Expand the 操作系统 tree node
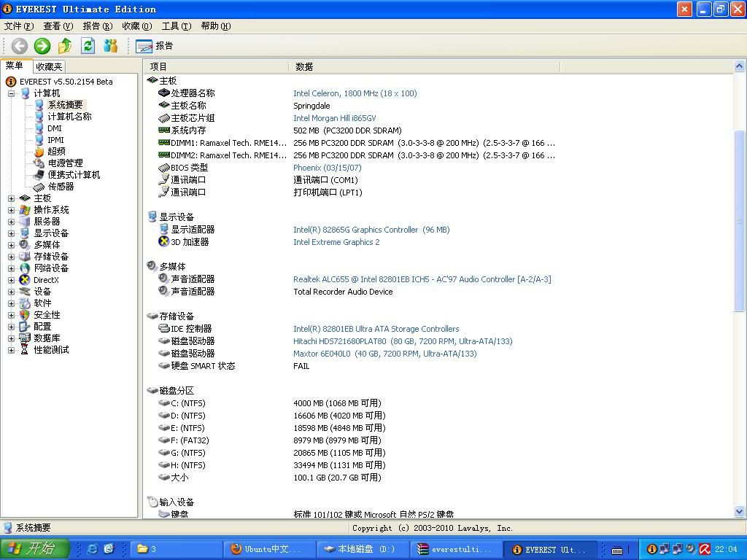The height and width of the screenshot is (560, 747). 11,210
